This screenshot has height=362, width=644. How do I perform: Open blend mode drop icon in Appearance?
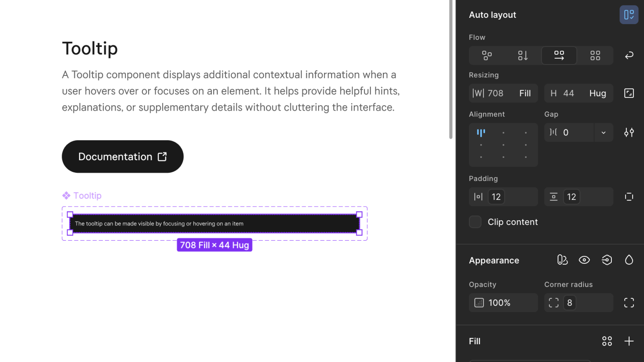click(x=629, y=260)
